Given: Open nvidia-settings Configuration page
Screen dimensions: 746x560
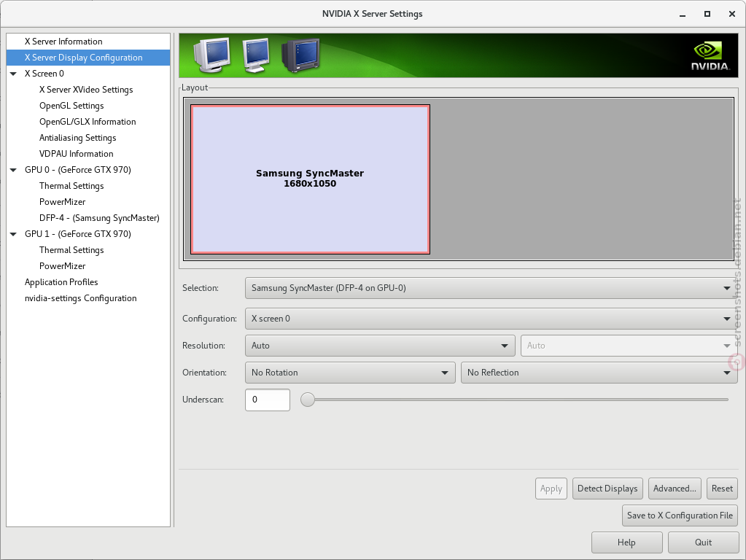Looking at the screenshot, I should (88, 298).
